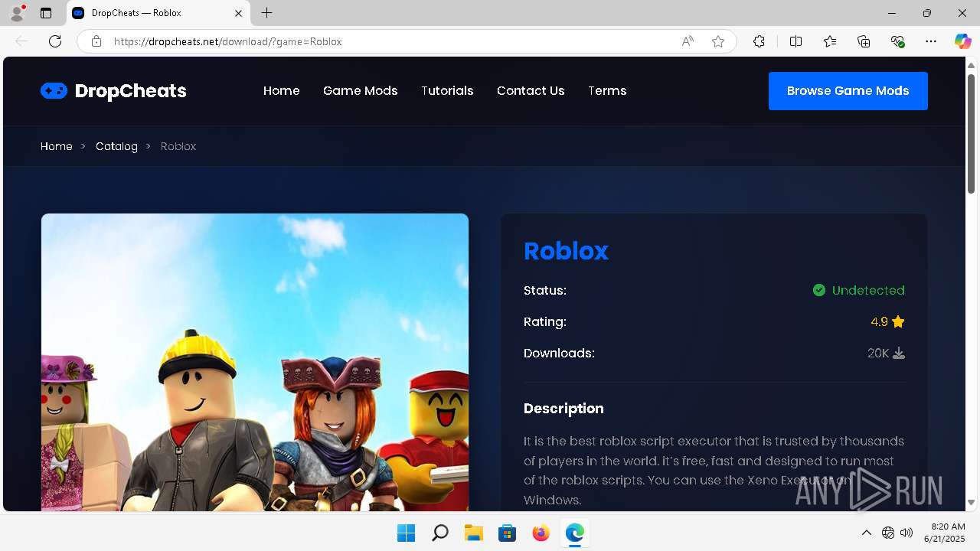Open browser Extensions menu
The height and width of the screenshot is (551, 980).
click(x=759, y=41)
